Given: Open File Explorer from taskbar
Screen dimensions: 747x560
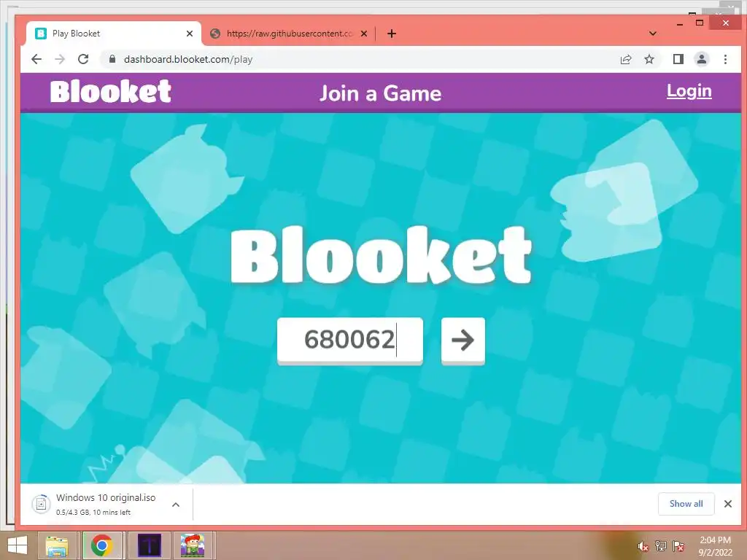Looking at the screenshot, I should (x=57, y=545).
